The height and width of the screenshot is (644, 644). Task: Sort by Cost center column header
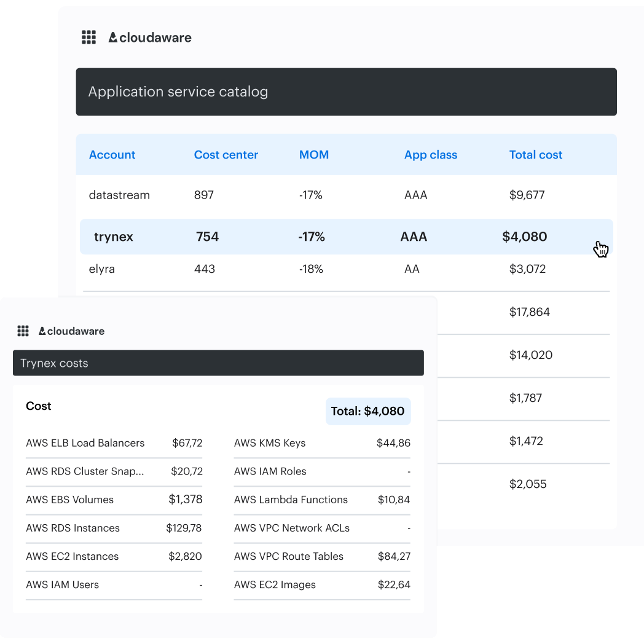pyautogui.click(x=226, y=155)
